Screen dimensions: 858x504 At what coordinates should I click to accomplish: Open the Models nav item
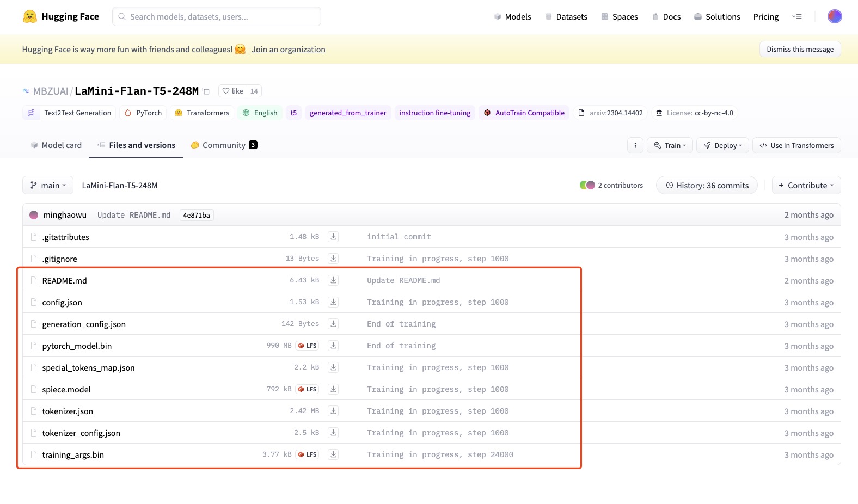click(512, 17)
